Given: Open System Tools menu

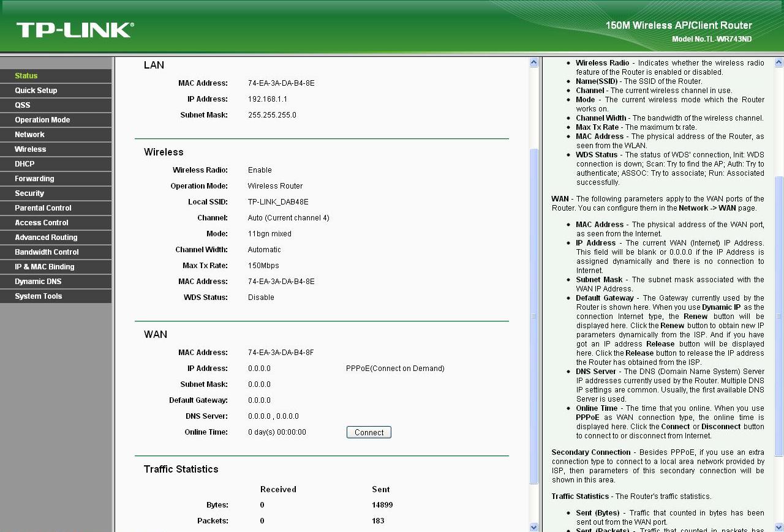Looking at the screenshot, I should [x=56, y=296].
